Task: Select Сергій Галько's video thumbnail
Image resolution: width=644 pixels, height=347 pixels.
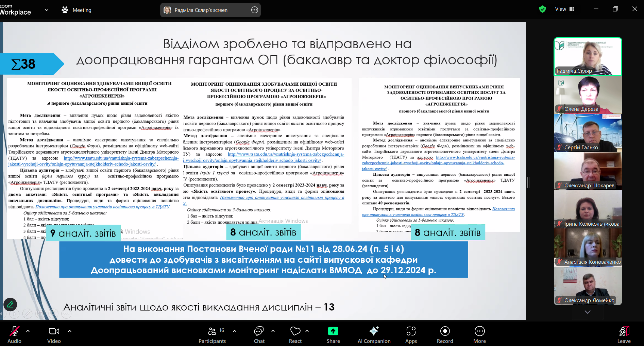Action: (x=588, y=133)
